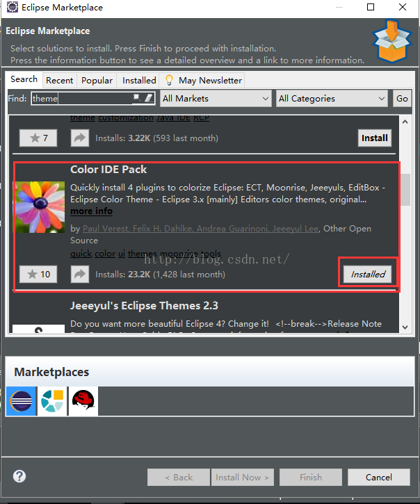Clear the Find field with eraser icon
The width and height of the screenshot is (420, 504).
coord(149,98)
